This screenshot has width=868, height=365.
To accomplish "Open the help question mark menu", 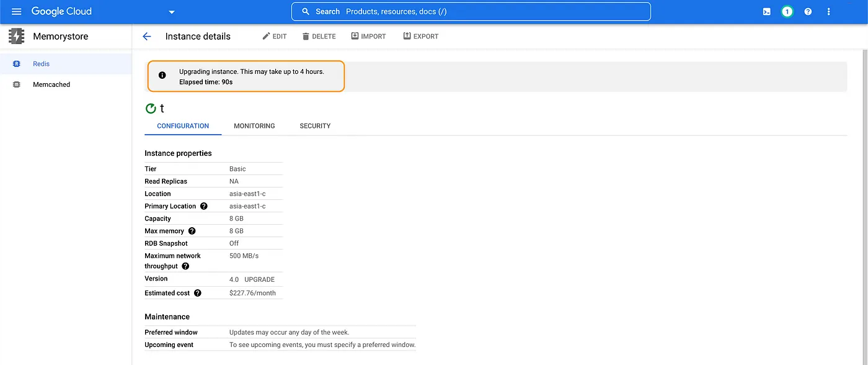I will (x=808, y=12).
